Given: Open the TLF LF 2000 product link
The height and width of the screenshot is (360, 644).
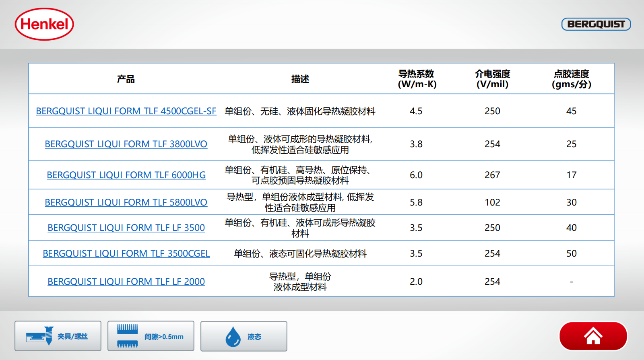Looking at the screenshot, I should (126, 282).
